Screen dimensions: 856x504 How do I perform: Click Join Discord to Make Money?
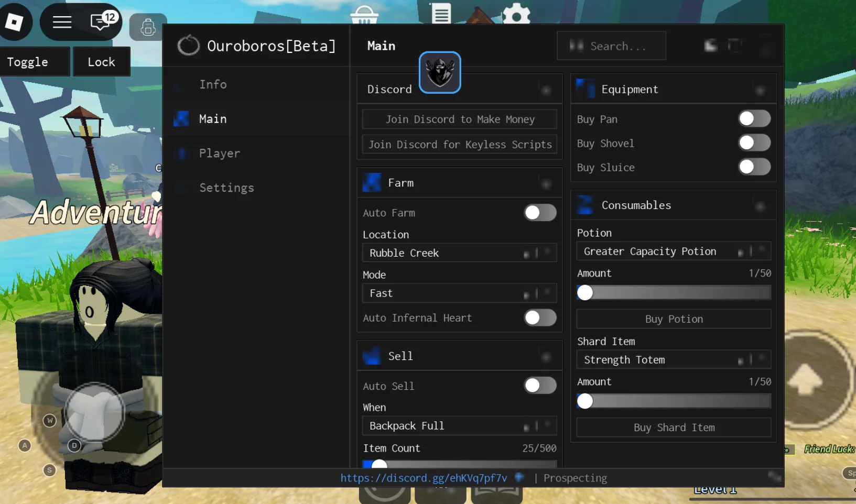tap(460, 119)
